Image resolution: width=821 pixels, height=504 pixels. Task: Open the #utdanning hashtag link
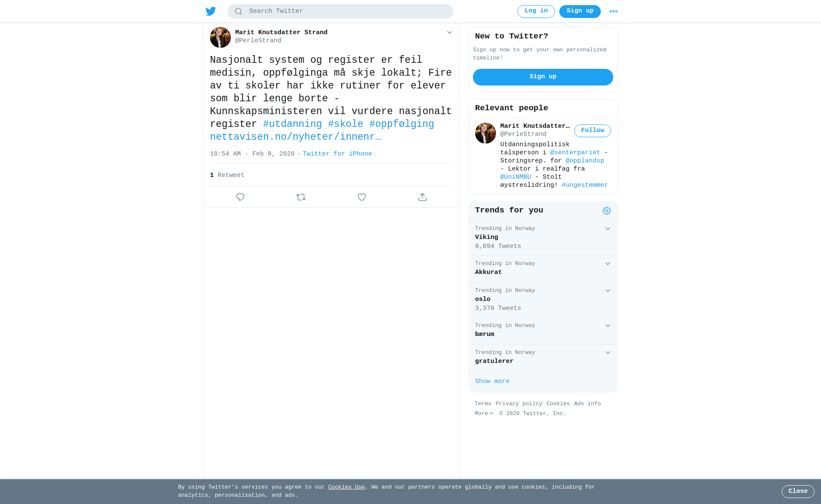coord(292,124)
